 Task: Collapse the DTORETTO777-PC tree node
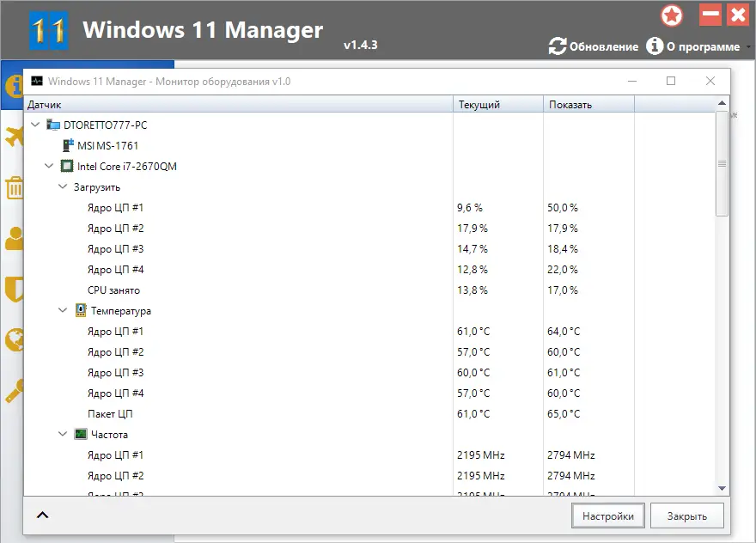35,125
